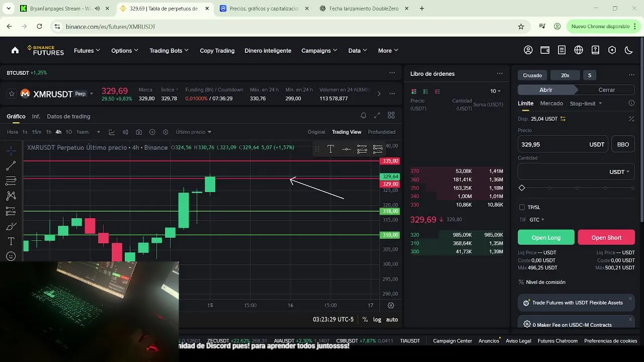Screen dimensions: 644x362
Task: Select the Mercado order tab
Action: tap(551, 103)
